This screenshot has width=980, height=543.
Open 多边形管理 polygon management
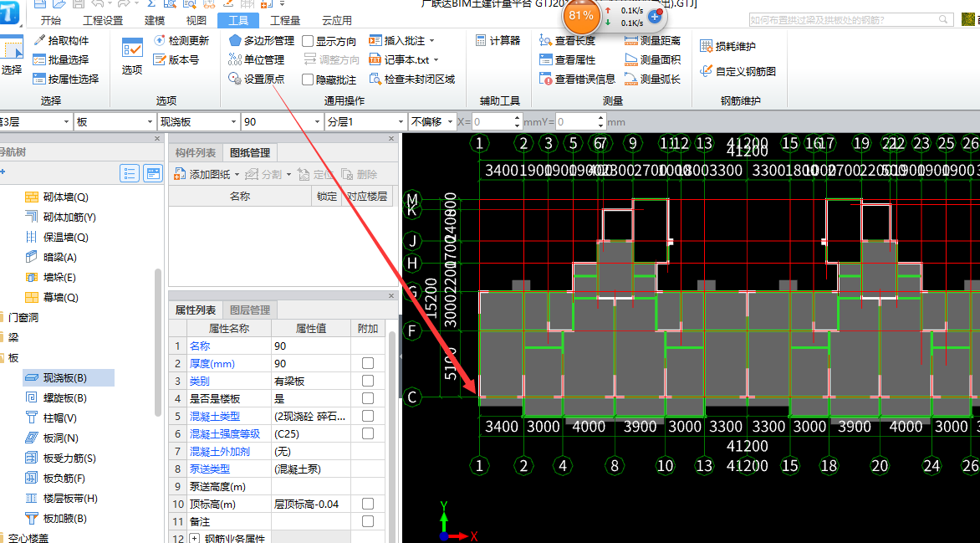coord(261,41)
